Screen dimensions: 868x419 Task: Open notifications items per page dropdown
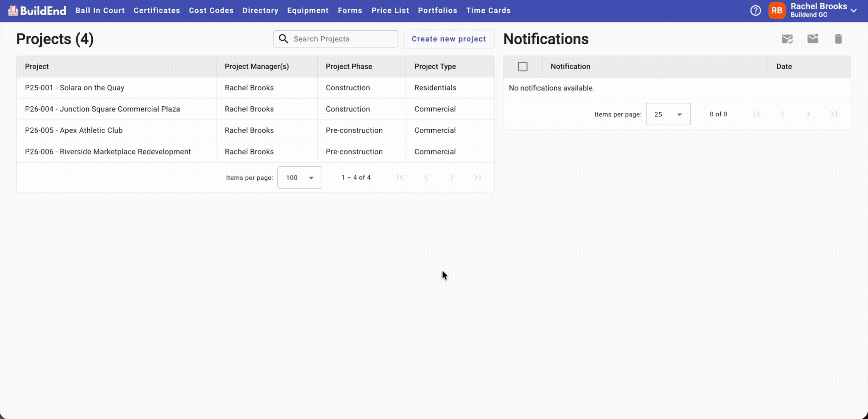click(668, 114)
